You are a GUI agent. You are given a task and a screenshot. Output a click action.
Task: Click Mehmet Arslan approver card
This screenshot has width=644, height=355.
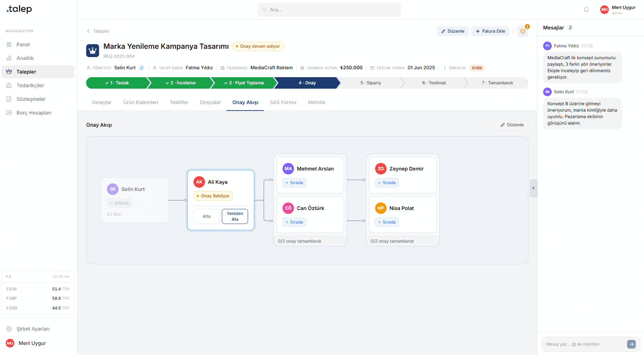(x=310, y=175)
